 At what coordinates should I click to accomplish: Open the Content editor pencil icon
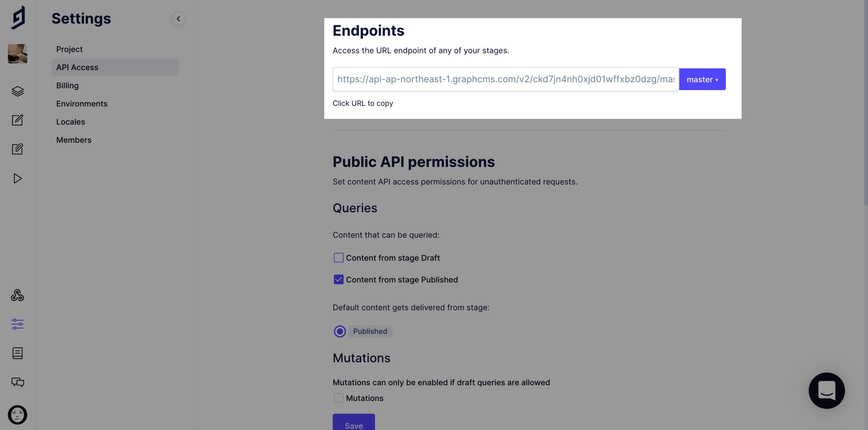click(x=17, y=120)
